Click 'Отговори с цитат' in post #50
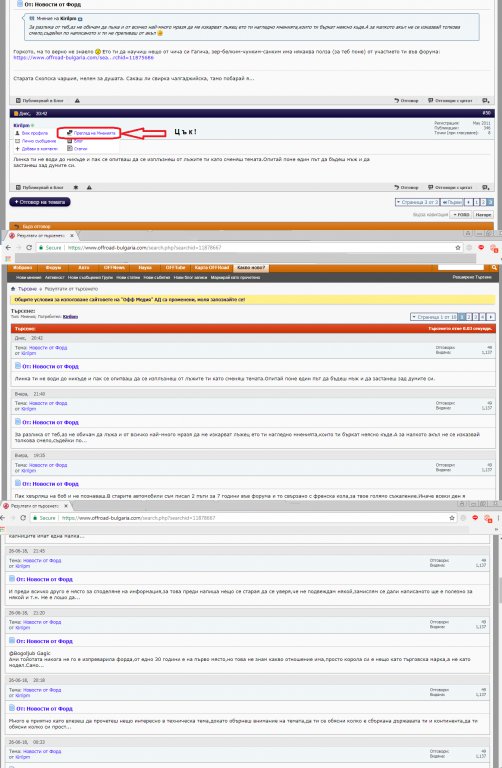502x768 pixels. 451,187
